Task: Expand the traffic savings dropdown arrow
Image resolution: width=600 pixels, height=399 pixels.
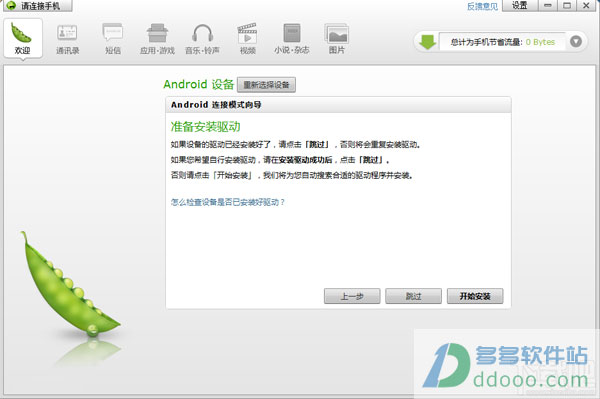Action: pos(576,41)
